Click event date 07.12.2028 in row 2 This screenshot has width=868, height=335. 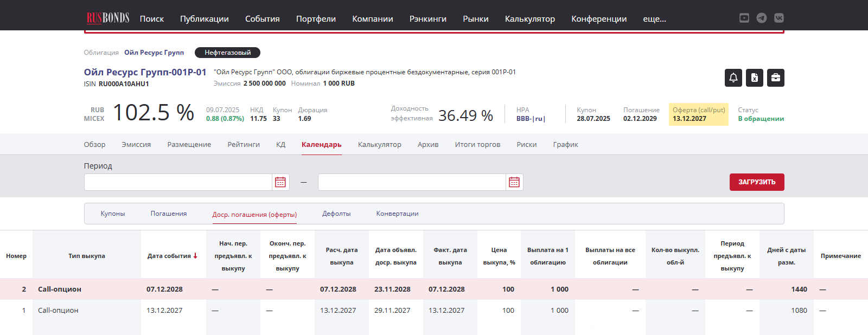(164, 289)
